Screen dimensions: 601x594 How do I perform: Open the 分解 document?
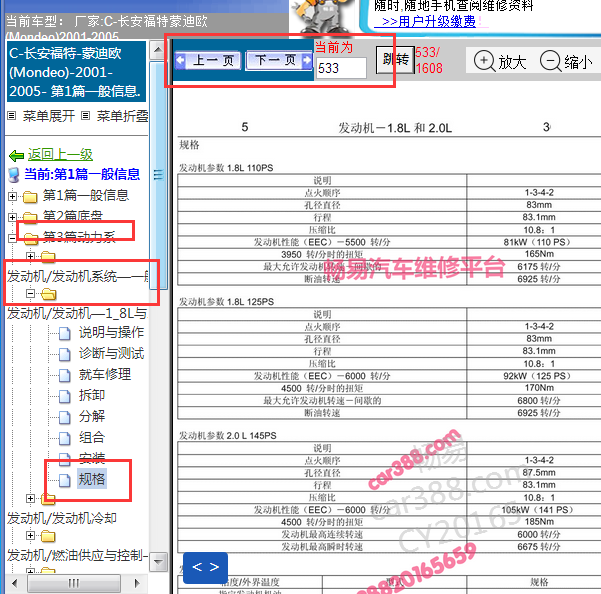pos(92,416)
